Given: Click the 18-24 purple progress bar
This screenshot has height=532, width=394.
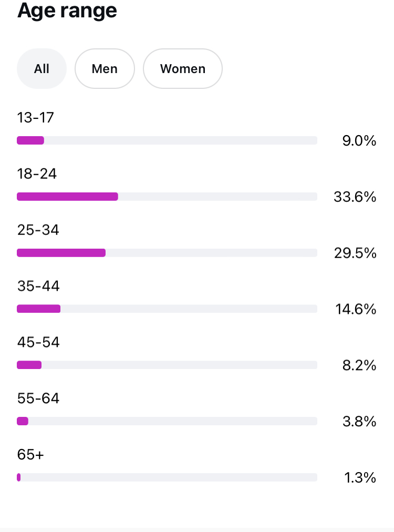Looking at the screenshot, I should pyautogui.click(x=67, y=197).
